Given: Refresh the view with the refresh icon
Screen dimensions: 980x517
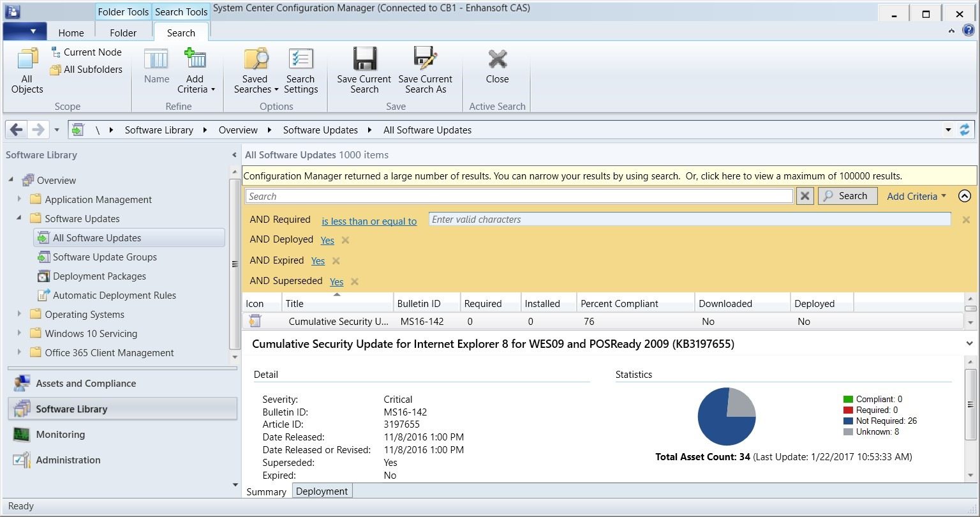Looking at the screenshot, I should point(964,130).
